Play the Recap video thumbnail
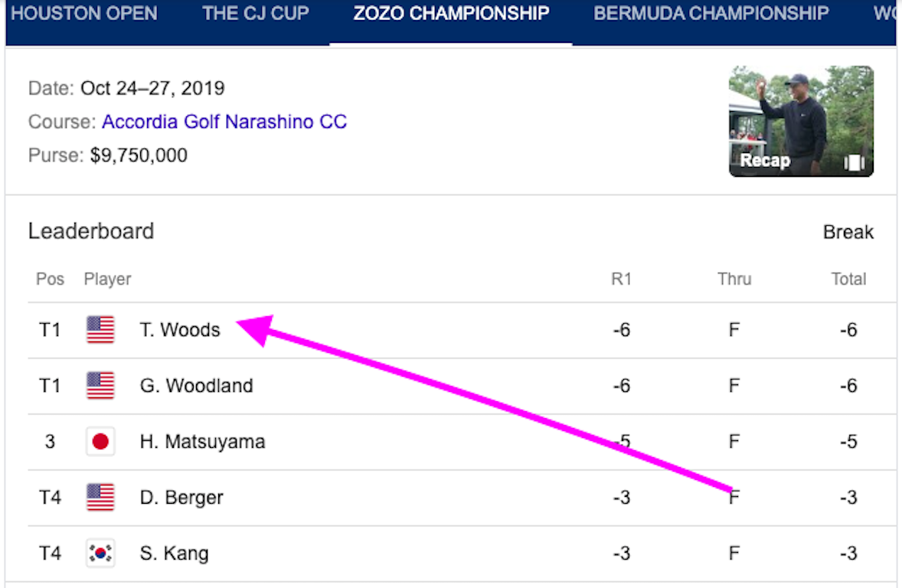902x588 pixels. [x=801, y=121]
